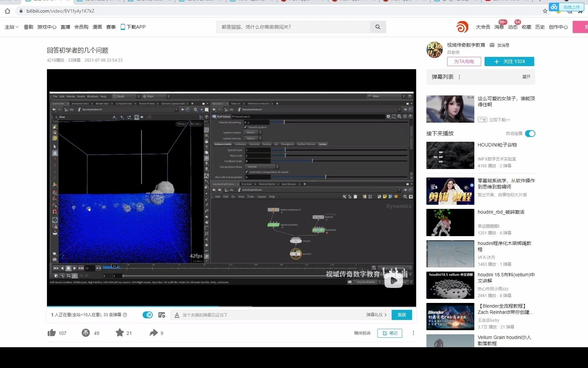588x368 pixels.
Task: Open the 番剧 nav item
Action: click(x=29, y=27)
